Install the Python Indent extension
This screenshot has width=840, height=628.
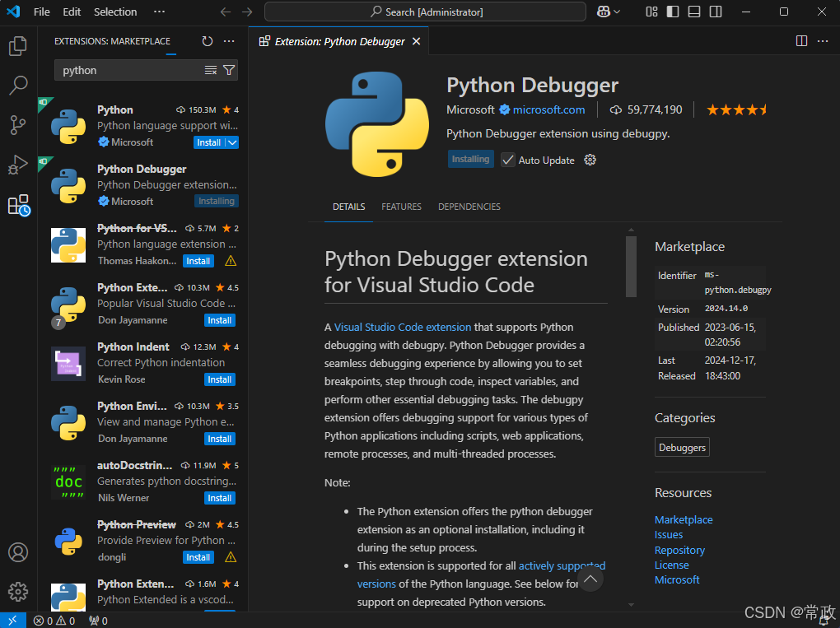coord(220,379)
